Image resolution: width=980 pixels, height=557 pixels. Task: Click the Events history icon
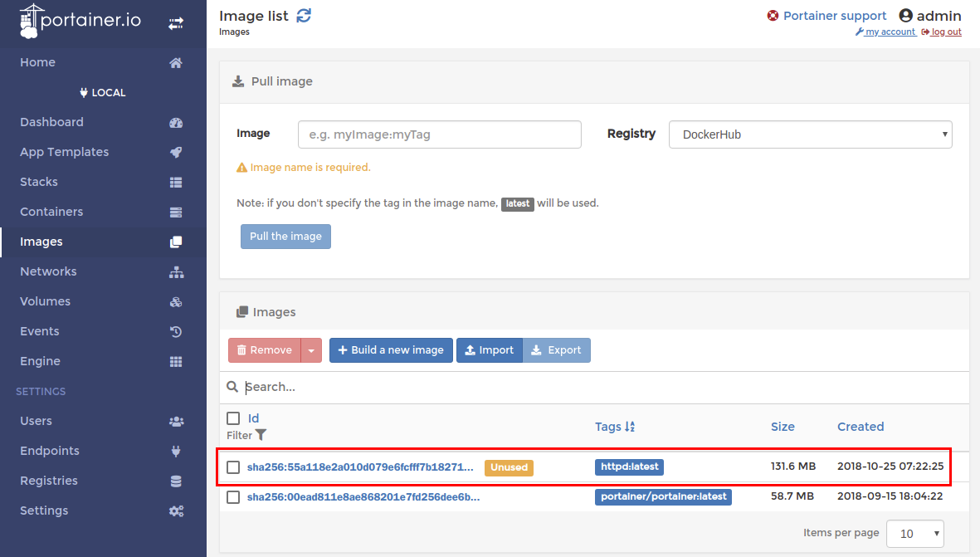[176, 332]
